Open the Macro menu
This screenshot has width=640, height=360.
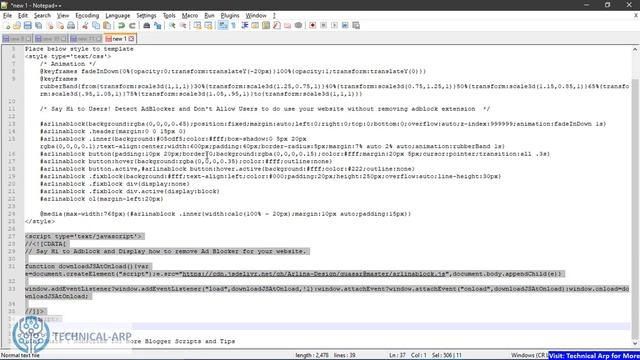(x=190, y=16)
